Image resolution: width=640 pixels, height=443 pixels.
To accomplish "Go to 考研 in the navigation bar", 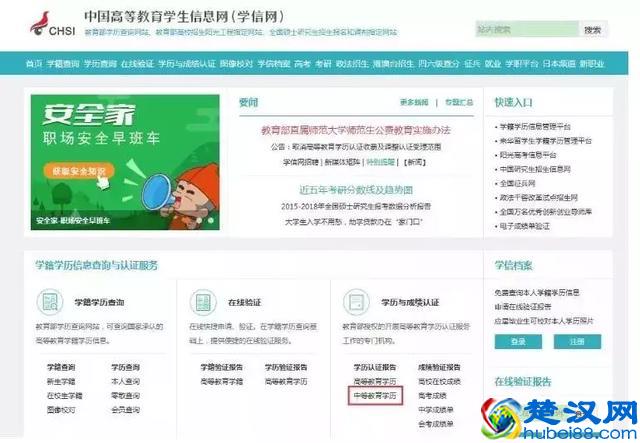I will click(x=323, y=64).
